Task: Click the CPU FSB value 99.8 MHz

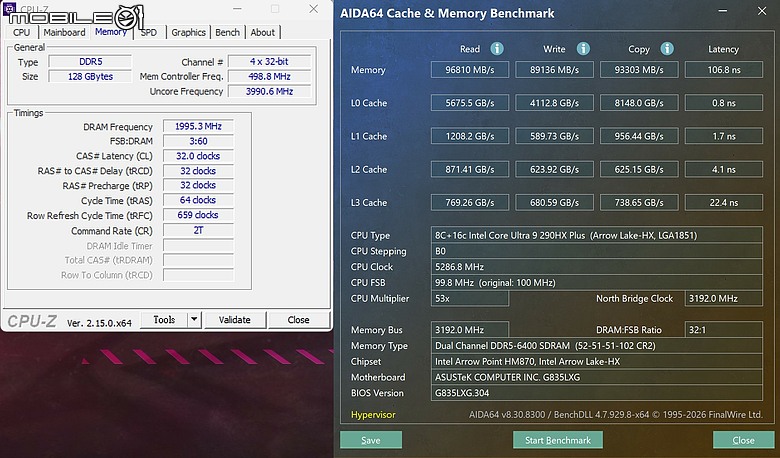Action: click(x=596, y=282)
